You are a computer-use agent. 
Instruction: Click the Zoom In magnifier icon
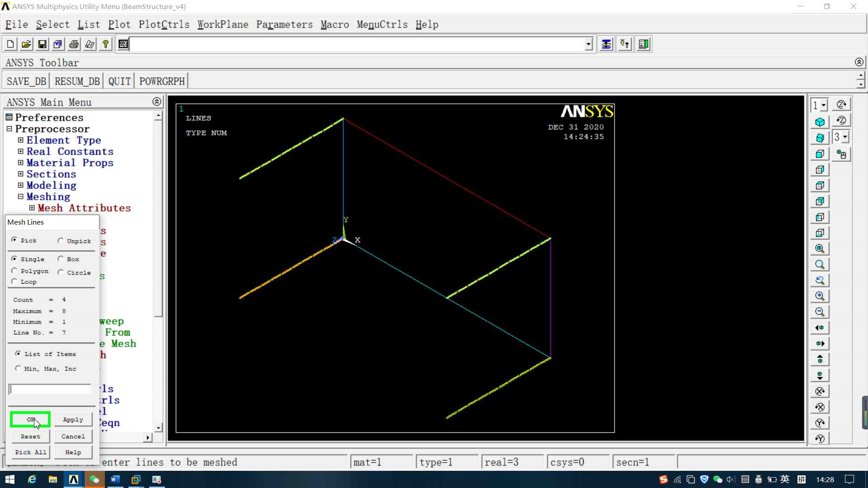click(x=820, y=296)
